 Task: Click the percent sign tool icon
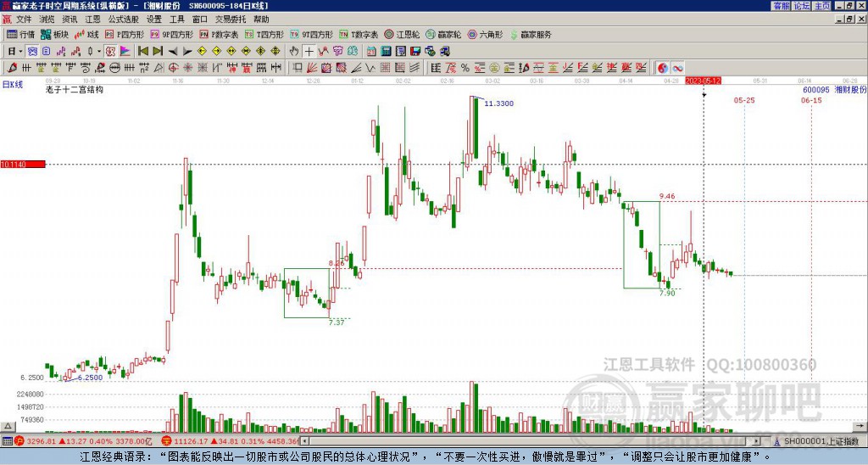click(465, 68)
